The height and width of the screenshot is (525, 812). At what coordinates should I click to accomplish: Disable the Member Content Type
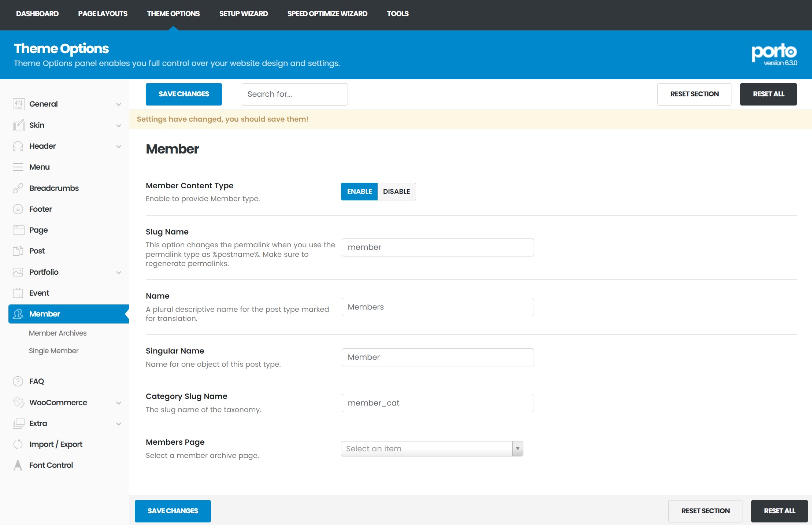click(396, 192)
